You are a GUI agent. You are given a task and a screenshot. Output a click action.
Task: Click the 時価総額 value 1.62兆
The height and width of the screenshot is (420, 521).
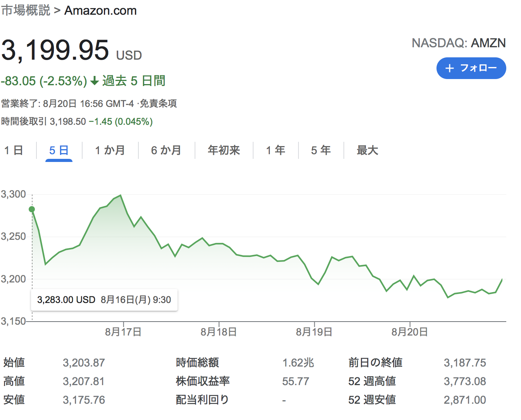point(298,363)
